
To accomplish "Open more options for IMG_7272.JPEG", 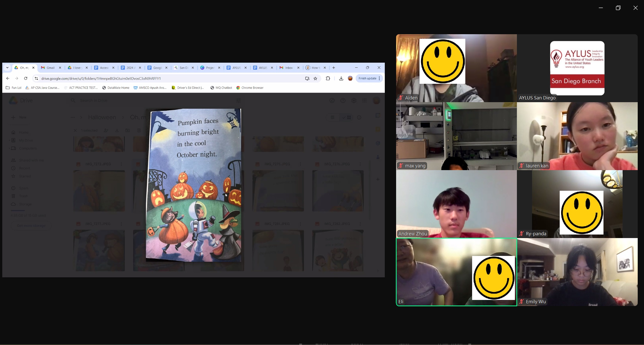I will tap(121, 164).
